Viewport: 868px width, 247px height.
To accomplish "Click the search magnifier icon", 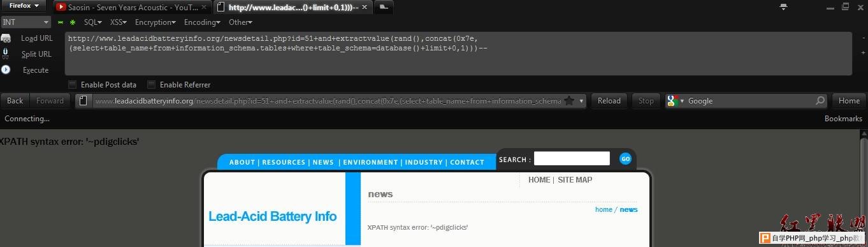I will tap(820, 101).
